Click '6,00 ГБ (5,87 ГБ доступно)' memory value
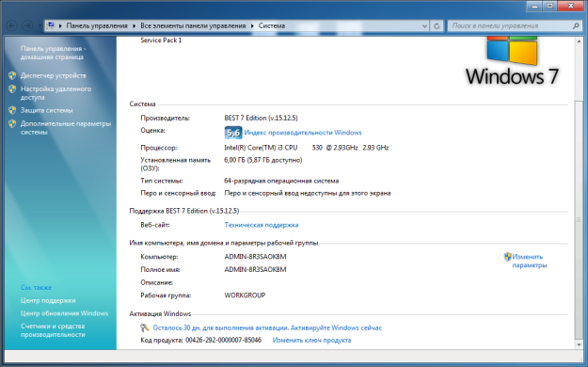 263,160
